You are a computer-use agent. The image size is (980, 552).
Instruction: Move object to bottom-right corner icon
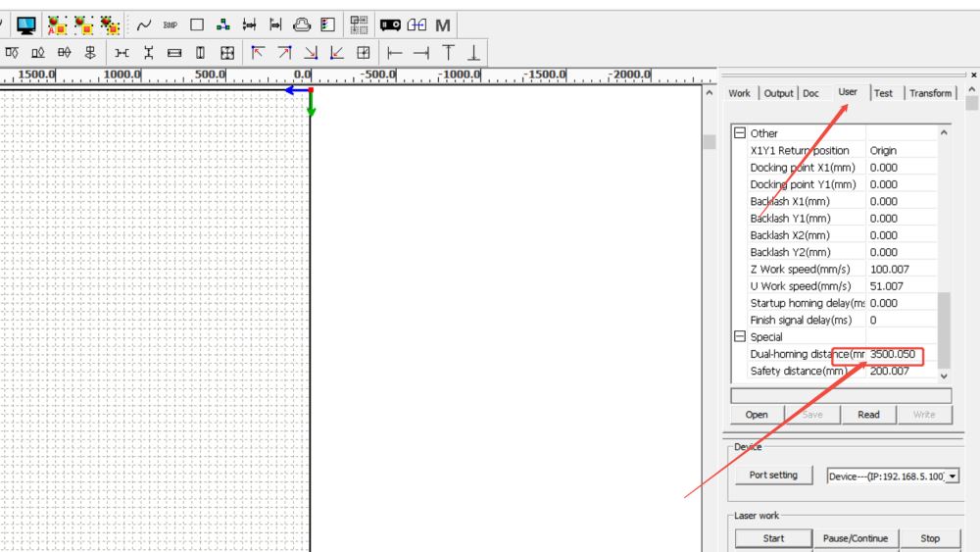coord(311,53)
